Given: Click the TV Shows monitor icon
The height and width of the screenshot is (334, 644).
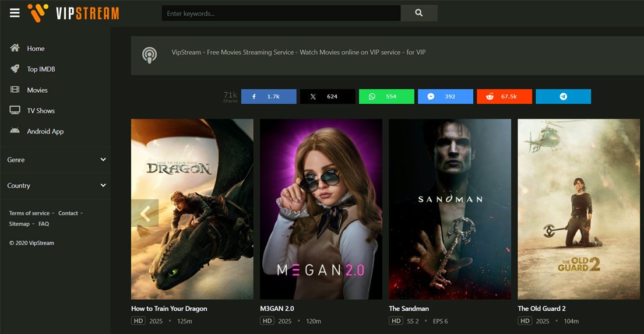Looking at the screenshot, I should pyautogui.click(x=15, y=110).
